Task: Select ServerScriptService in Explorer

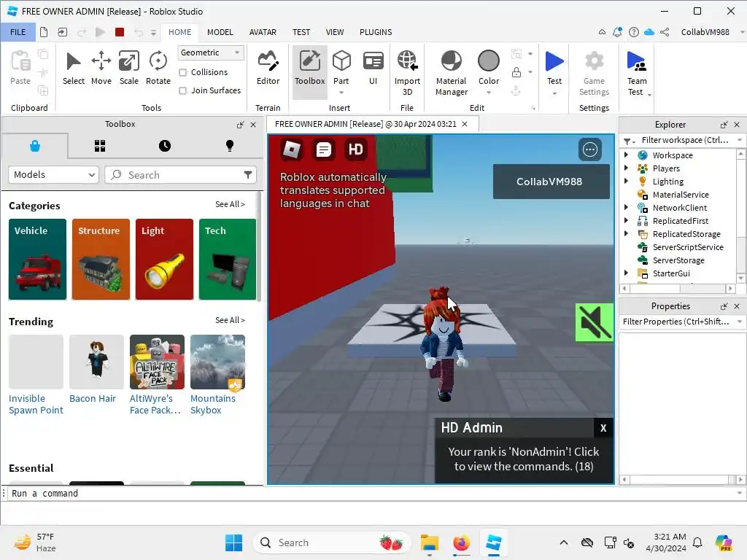Action: pyautogui.click(x=687, y=247)
